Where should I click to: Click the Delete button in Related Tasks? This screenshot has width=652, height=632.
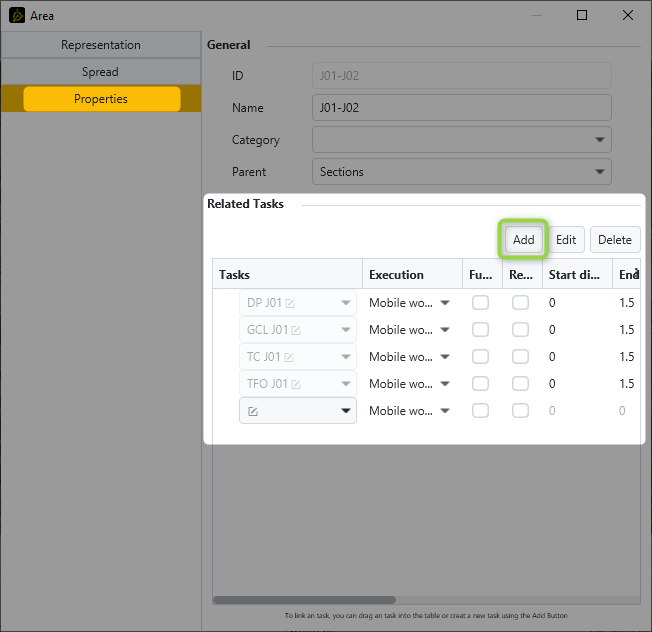click(614, 240)
